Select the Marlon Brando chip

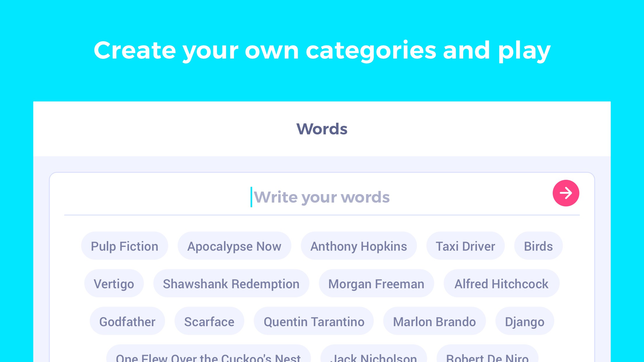pyautogui.click(x=434, y=321)
